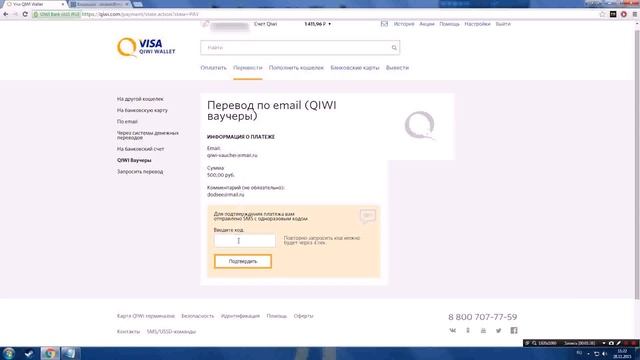The height and width of the screenshot is (360, 640).
Task: Click the recorder magnifier icon
Action: 534,343
